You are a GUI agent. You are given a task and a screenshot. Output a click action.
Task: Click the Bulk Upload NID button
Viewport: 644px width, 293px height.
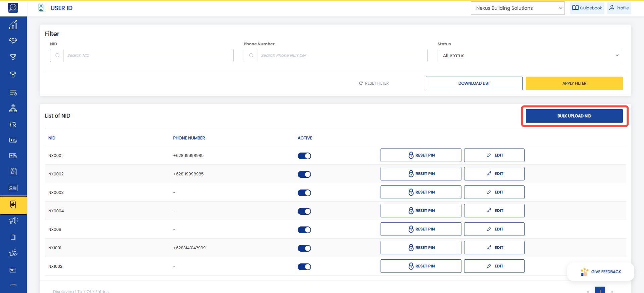click(x=574, y=116)
